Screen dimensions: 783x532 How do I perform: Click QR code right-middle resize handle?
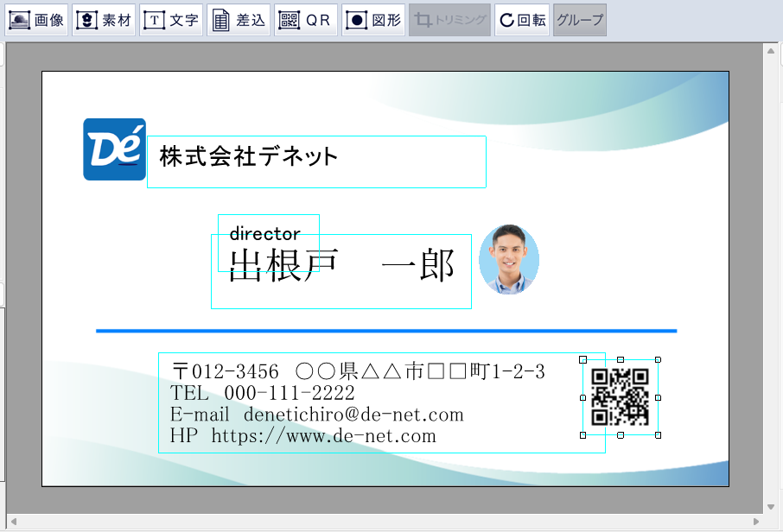pyautogui.click(x=659, y=398)
